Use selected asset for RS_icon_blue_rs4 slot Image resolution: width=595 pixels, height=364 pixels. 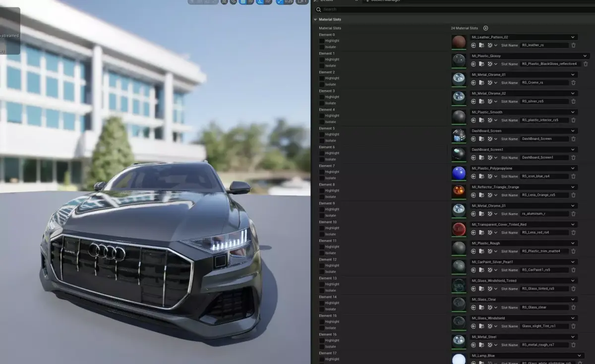tap(474, 177)
